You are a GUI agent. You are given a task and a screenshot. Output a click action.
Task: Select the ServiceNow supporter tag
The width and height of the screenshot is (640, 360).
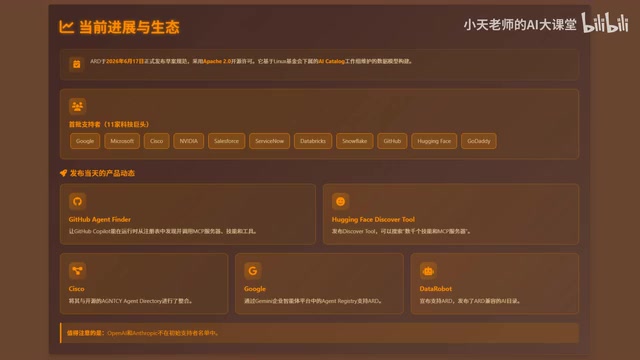click(x=269, y=141)
